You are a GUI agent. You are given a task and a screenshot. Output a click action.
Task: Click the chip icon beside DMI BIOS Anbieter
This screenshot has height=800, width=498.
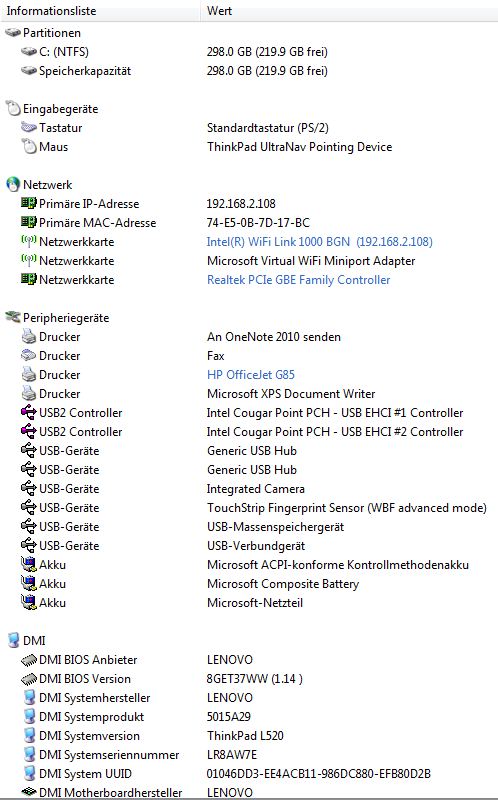[x=29, y=660]
